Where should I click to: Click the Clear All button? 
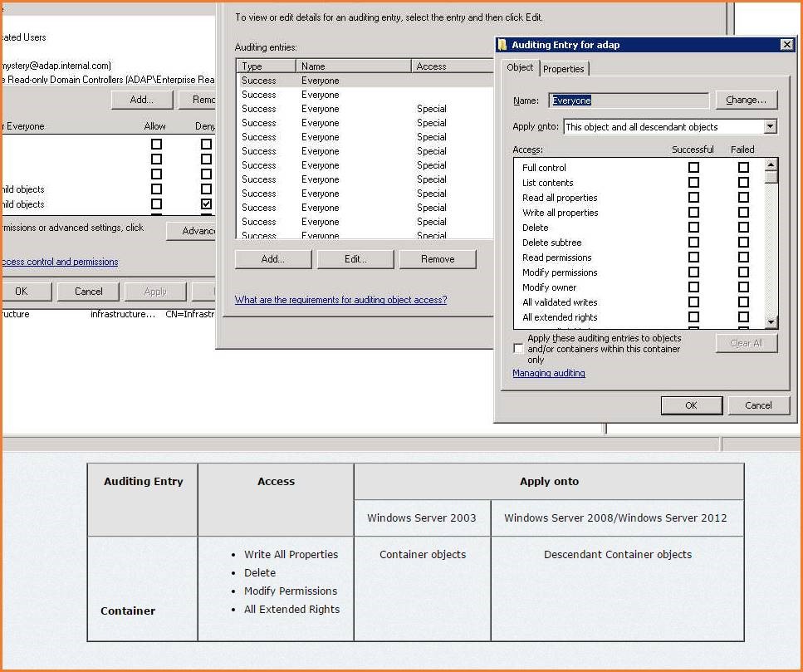[x=747, y=343]
